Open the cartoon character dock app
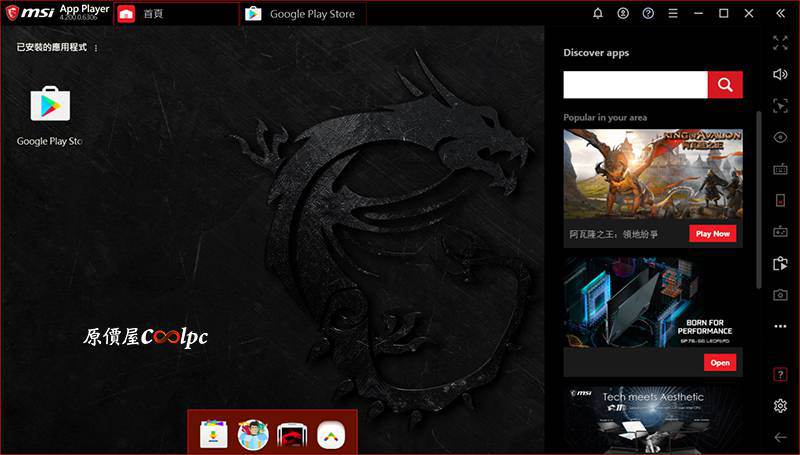This screenshot has height=455, width=800. 253,435
